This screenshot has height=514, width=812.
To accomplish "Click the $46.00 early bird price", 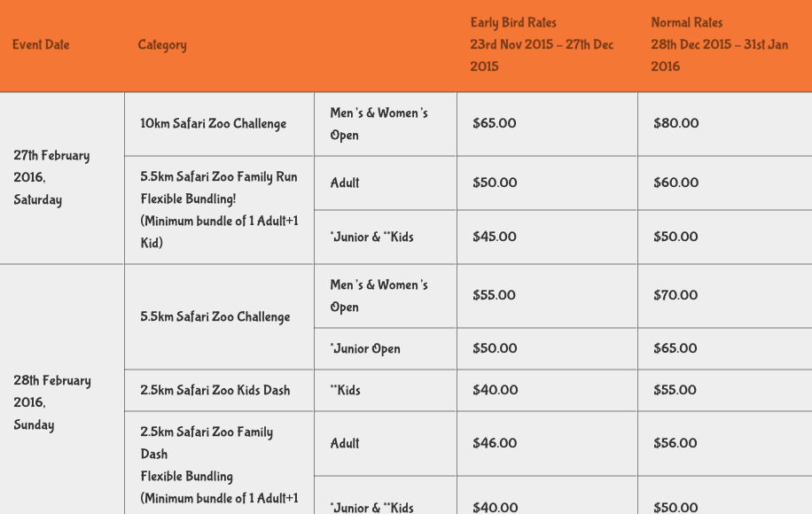I will click(495, 443).
